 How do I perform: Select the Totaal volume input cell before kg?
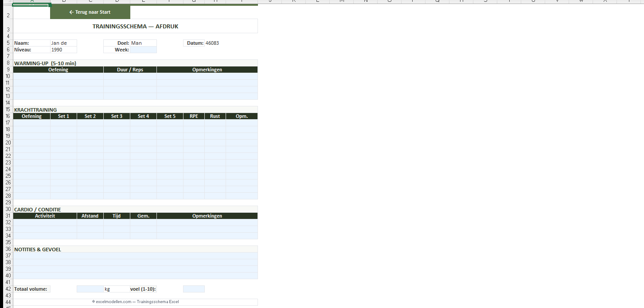tap(90, 289)
